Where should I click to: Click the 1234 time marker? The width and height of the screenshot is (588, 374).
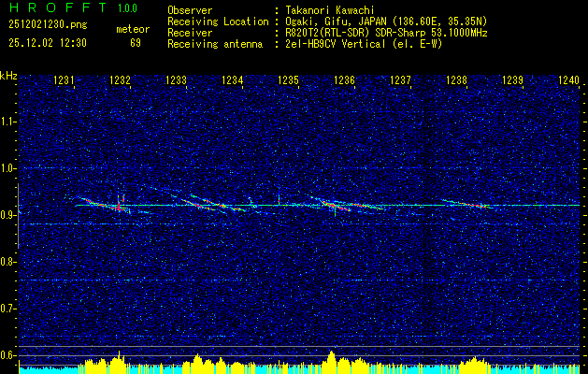tap(233, 79)
